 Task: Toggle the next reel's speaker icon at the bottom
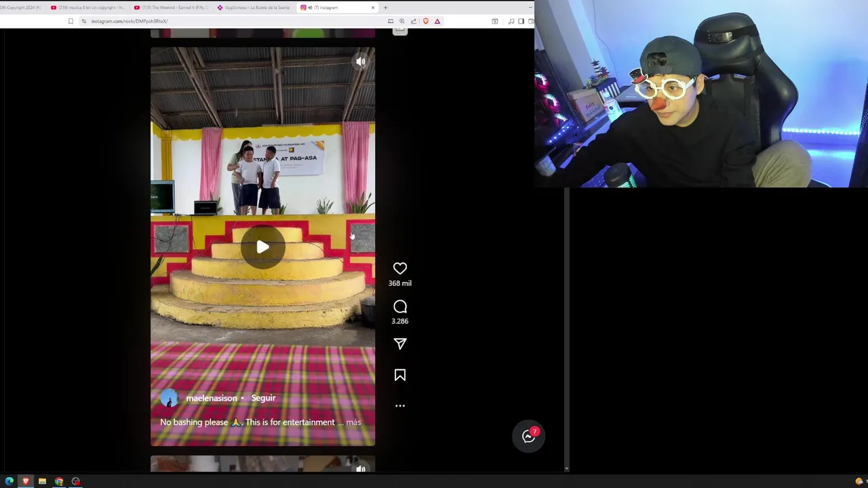(x=361, y=468)
